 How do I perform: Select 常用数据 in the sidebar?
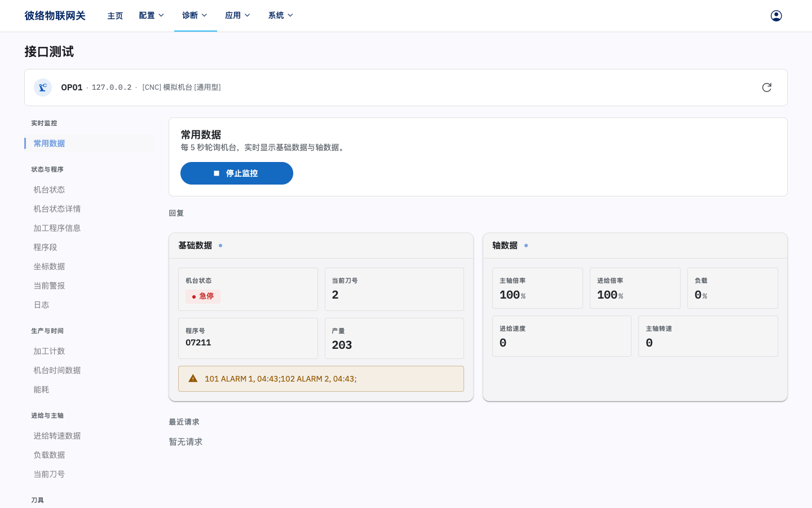pyautogui.click(x=90, y=143)
